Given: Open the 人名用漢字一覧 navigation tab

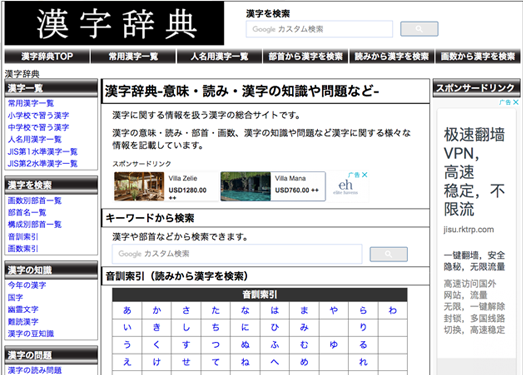Looking at the screenshot, I should (x=219, y=56).
